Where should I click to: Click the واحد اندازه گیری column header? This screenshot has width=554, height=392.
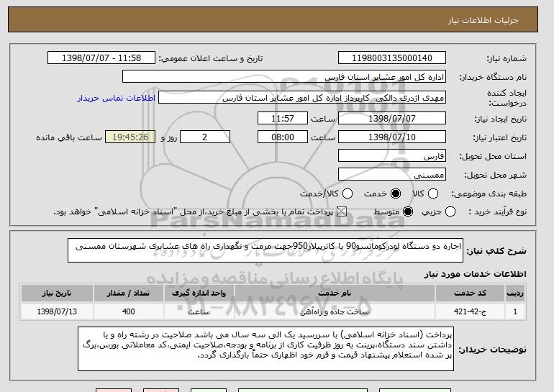tap(199, 293)
